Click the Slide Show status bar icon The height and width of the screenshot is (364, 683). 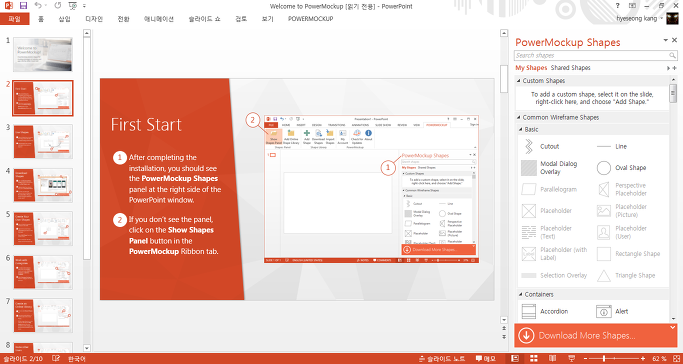click(571, 359)
